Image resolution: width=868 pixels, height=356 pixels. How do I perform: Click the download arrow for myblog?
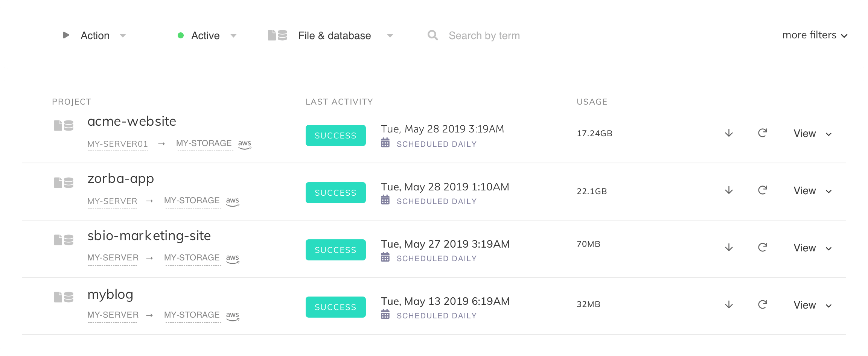[x=729, y=305]
